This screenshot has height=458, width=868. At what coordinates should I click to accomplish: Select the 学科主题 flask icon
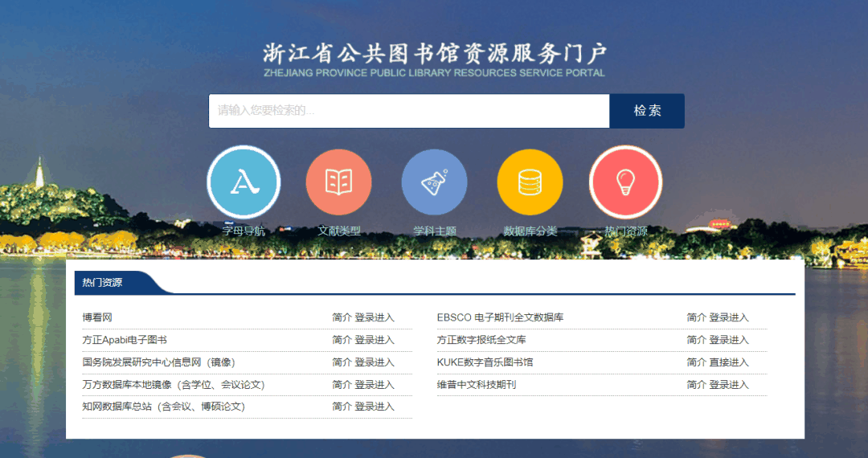(x=434, y=182)
